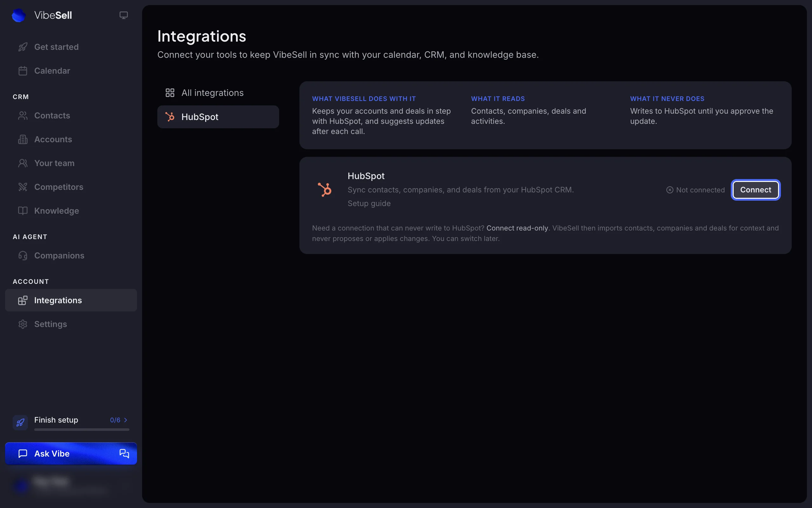Open the Calendar page
The image size is (812, 508).
point(71,71)
